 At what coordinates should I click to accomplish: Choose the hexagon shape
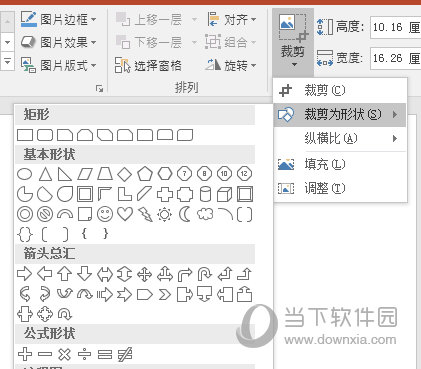point(165,174)
